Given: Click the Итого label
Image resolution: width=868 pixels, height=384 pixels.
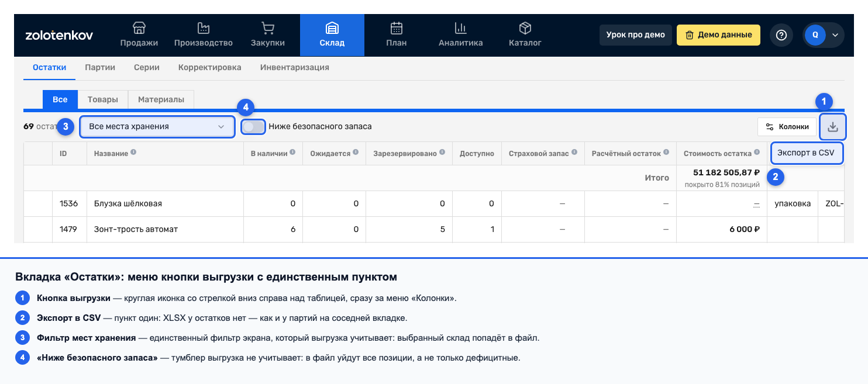Looking at the screenshot, I should [656, 178].
